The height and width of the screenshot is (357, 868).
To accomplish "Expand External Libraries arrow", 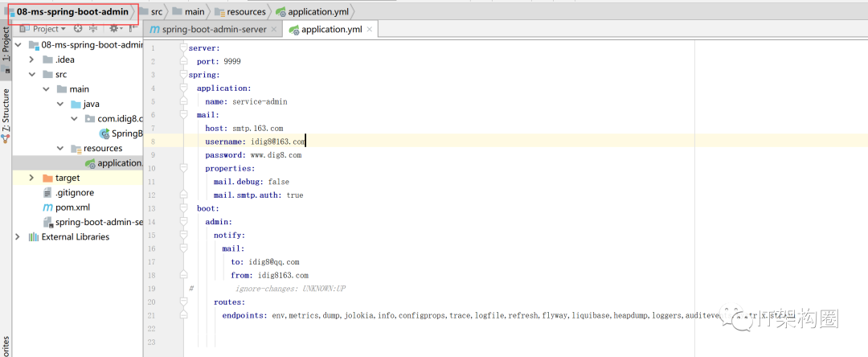I will (x=18, y=237).
